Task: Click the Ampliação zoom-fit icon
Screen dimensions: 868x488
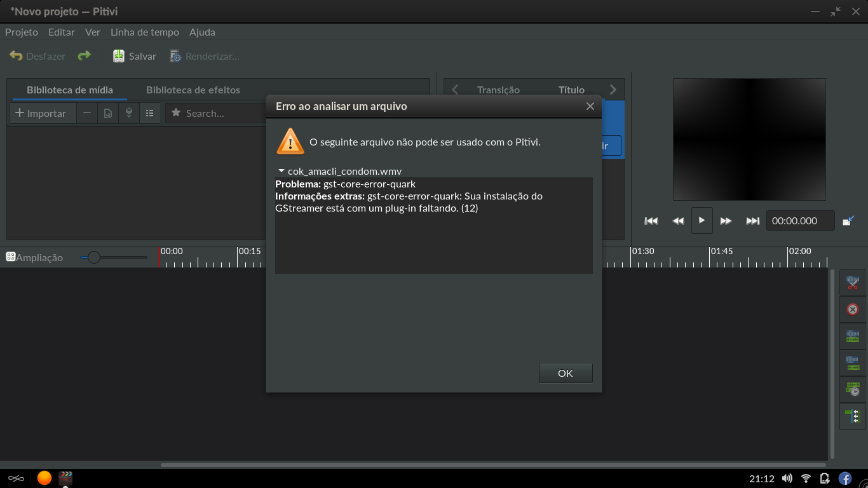Action: coord(10,257)
